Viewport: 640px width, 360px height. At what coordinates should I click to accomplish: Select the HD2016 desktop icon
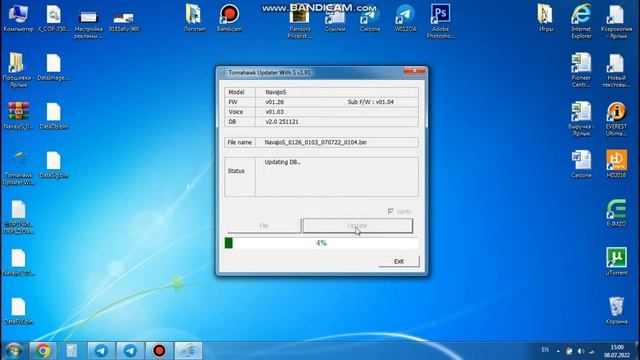616,164
